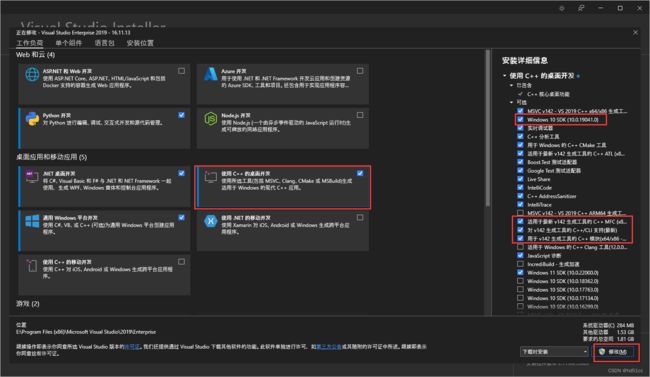This screenshot has width=650, height=377.
Task: Switch to the 安装位置 (Installation locations) tab
Action: coord(140,43)
